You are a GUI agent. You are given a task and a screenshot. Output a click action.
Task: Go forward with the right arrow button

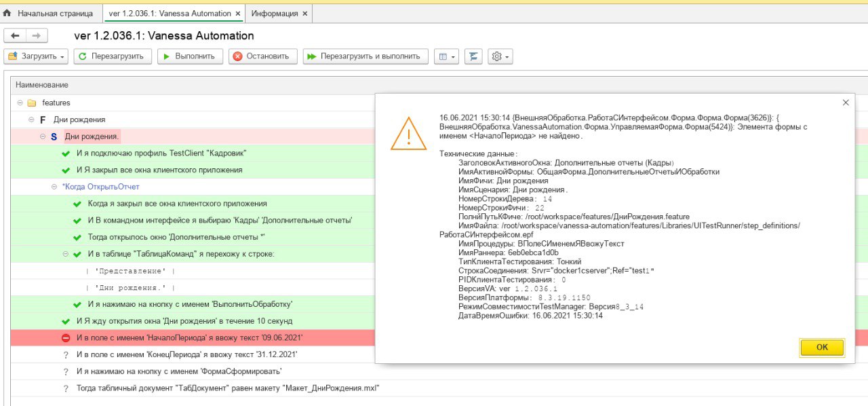click(37, 35)
